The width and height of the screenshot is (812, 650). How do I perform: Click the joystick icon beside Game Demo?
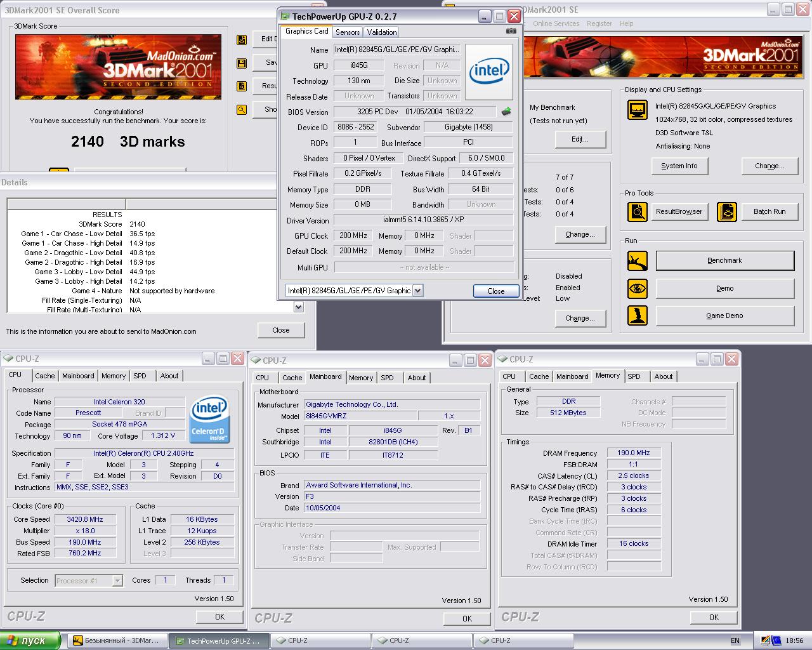pos(638,315)
